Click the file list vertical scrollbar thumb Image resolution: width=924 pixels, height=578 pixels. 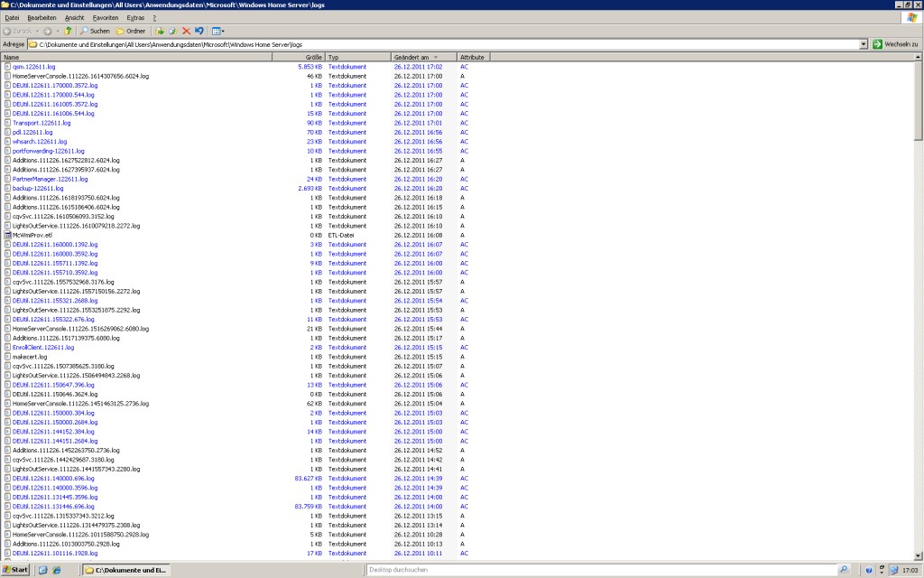pos(918,101)
